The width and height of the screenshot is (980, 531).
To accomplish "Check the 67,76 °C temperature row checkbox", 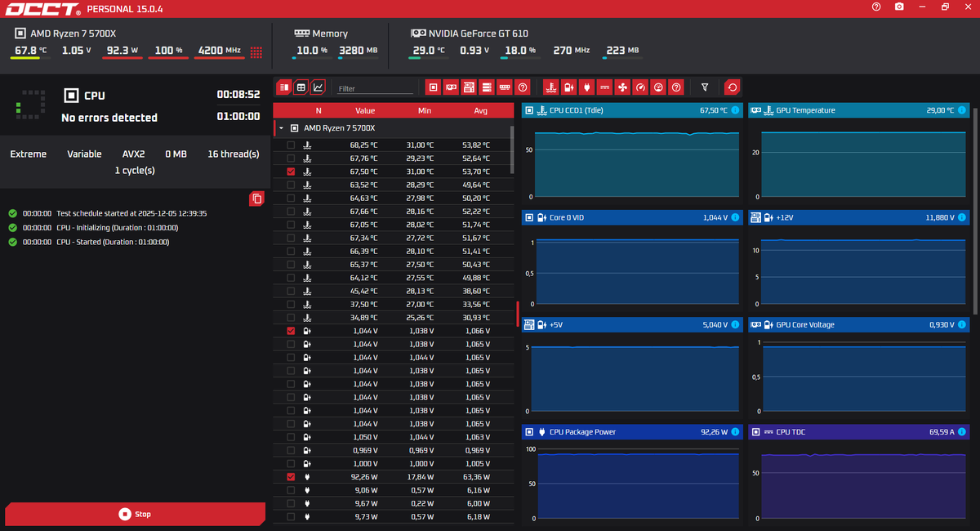I will point(291,158).
